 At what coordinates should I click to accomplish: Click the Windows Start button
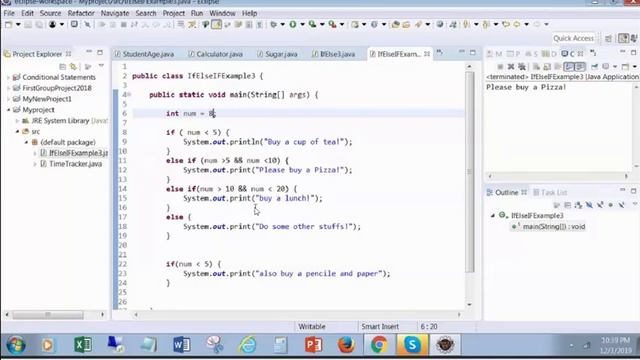(16, 345)
